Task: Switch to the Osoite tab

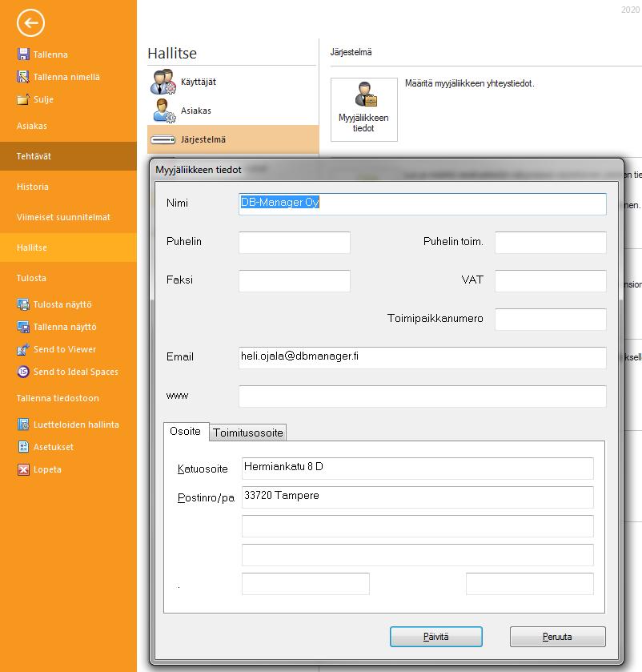Action: click(186, 431)
